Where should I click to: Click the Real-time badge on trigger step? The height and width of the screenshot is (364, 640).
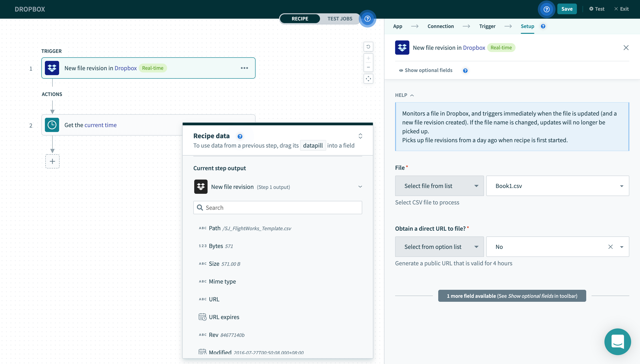coord(152,68)
